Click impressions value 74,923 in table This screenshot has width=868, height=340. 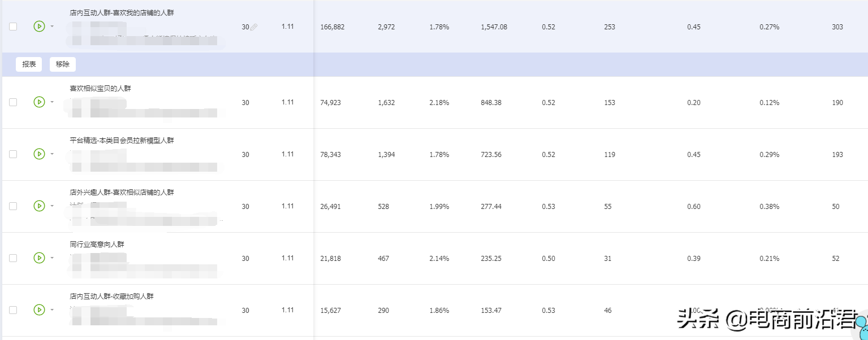[x=330, y=103]
